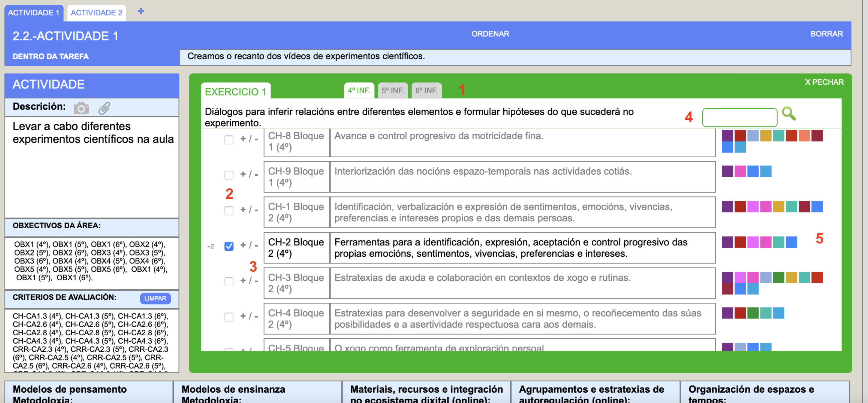
Task: Close the exercise panel with X PECHAR
Action: click(x=824, y=82)
